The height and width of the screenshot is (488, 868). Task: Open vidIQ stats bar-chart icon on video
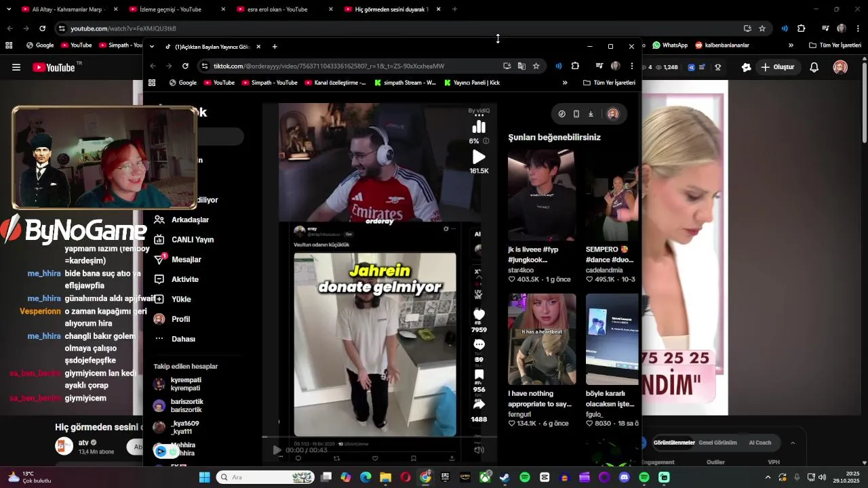(x=479, y=127)
